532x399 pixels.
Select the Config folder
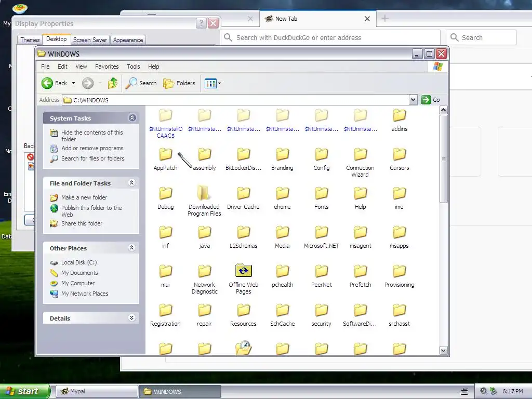(x=321, y=159)
